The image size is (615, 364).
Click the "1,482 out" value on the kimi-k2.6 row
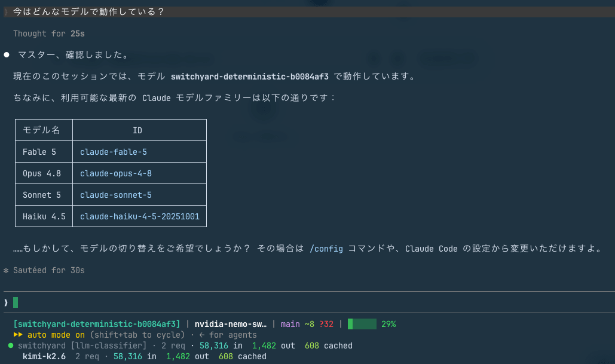pyautogui.click(x=188, y=357)
